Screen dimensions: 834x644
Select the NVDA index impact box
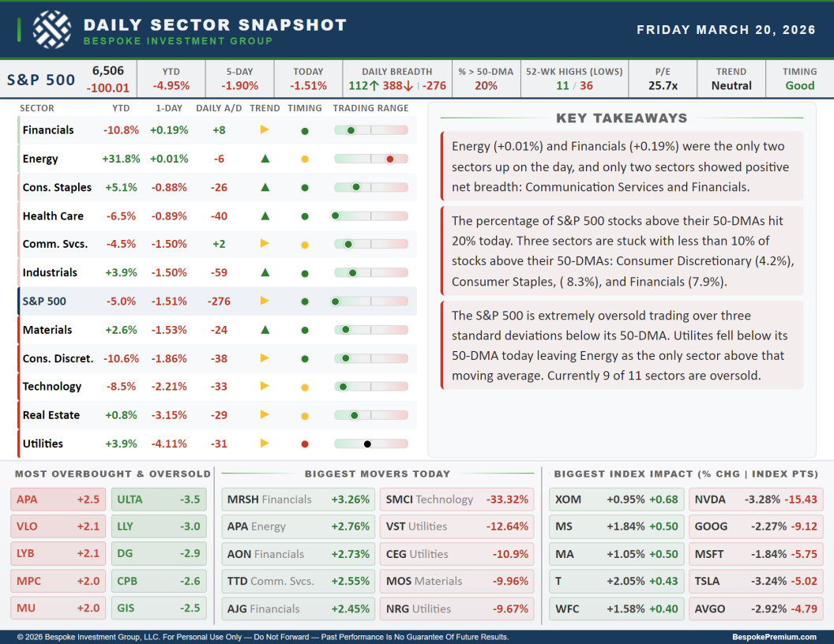pos(757,500)
